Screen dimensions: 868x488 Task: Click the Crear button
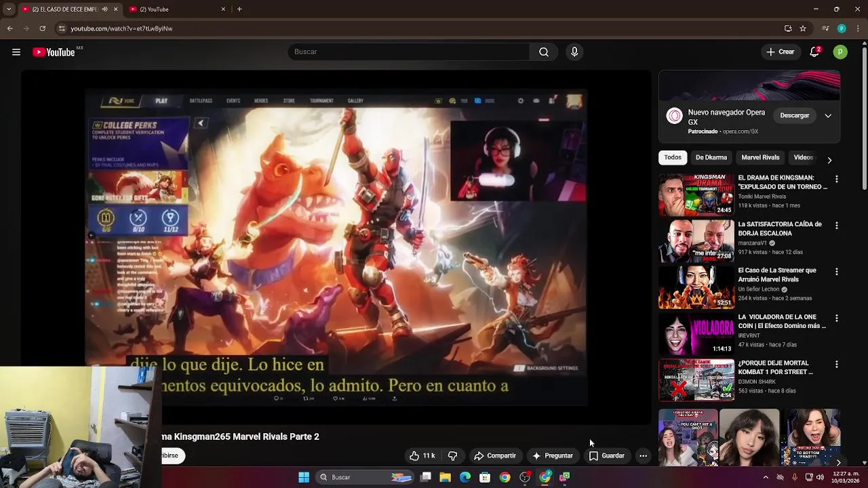(781, 52)
